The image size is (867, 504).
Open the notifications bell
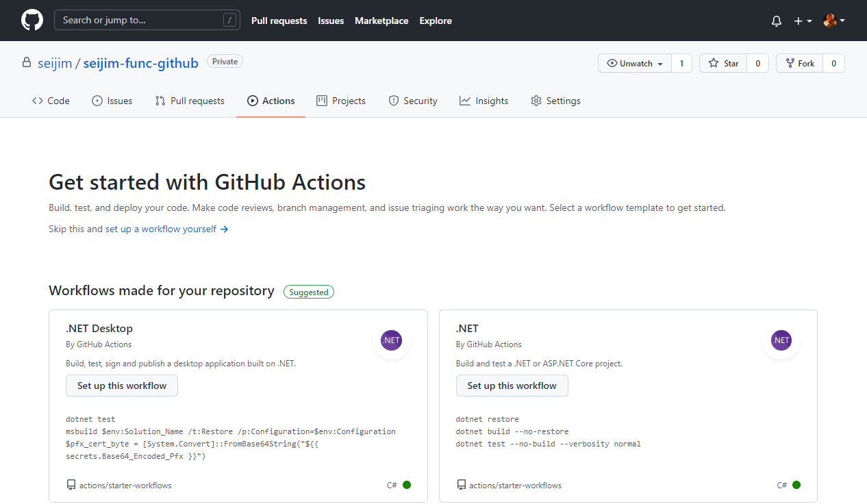[x=776, y=21]
